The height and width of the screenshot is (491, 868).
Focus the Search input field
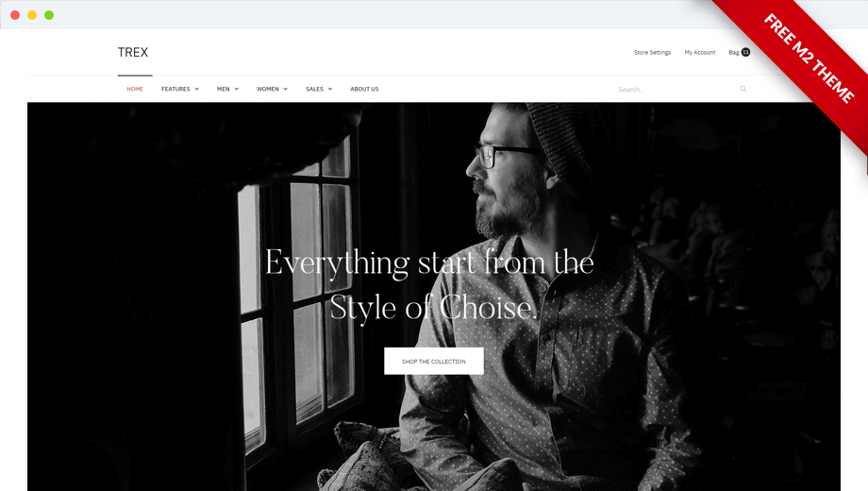(x=676, y=89)
